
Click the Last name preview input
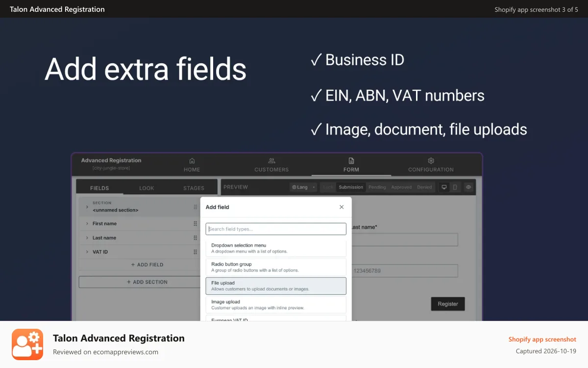tap(405, 239)
